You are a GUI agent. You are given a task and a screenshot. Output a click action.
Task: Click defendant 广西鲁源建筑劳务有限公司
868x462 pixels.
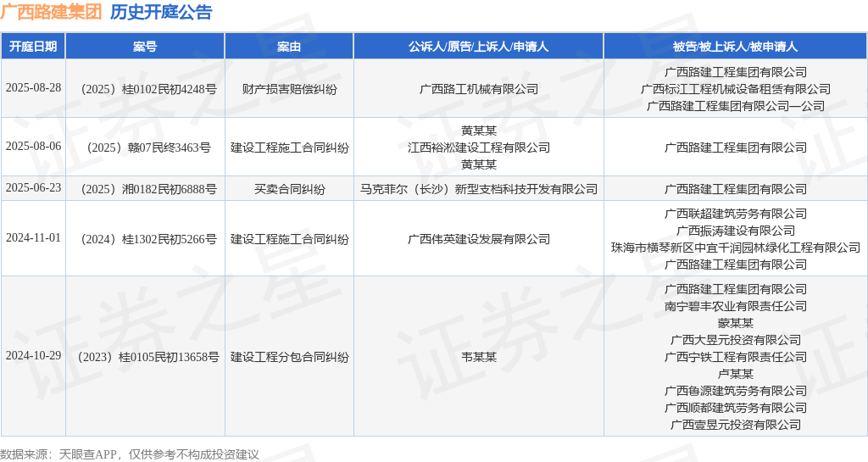pyautogui.click(x=736, y=391)
